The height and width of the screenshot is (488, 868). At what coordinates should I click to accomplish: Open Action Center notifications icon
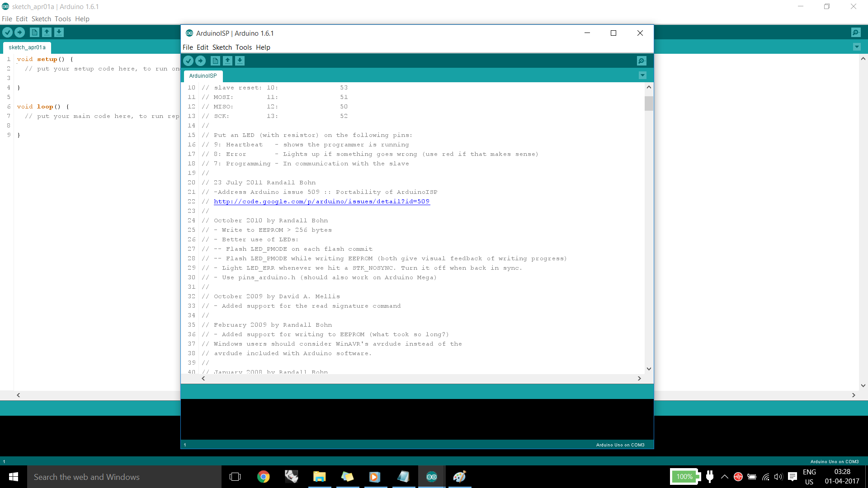(x=792, y=477)
